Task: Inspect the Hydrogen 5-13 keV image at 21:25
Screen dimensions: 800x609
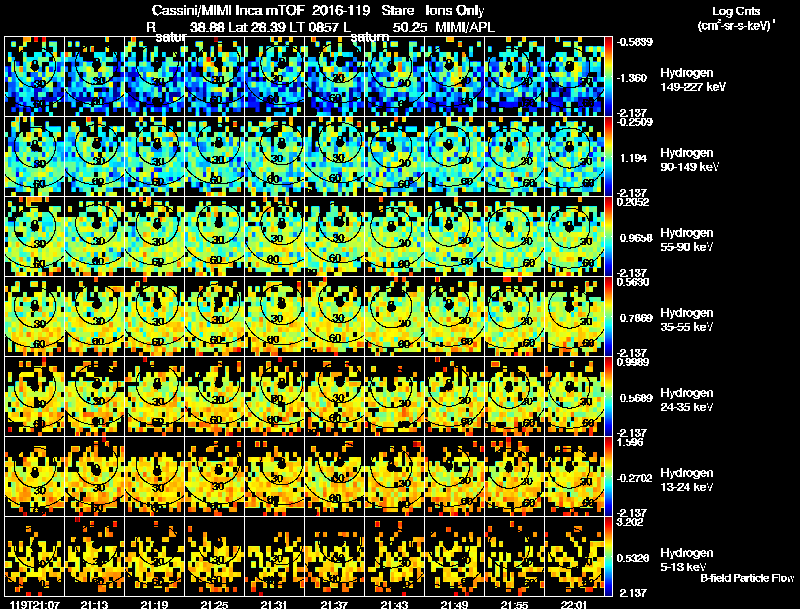Action: click(x=214, y=556)
